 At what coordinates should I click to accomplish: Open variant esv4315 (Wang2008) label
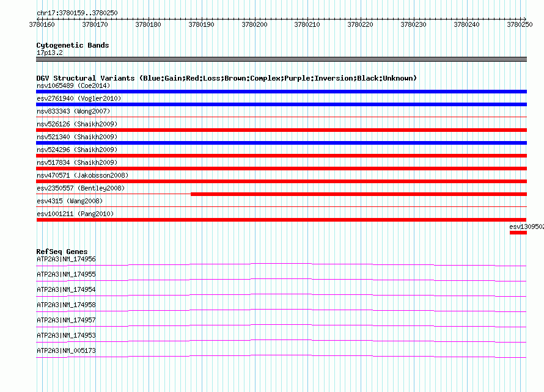pyautogui.click(x=70, y=201)
